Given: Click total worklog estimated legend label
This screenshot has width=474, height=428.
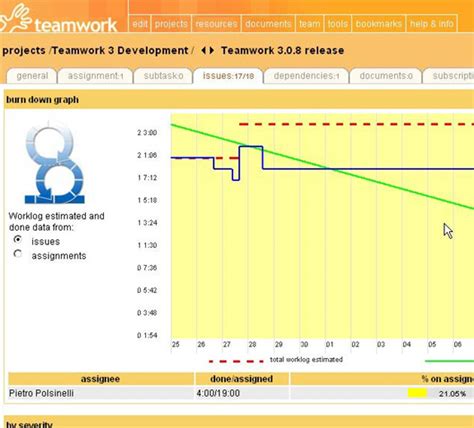Looking at the screenshot, I should (x=306, y=360).
